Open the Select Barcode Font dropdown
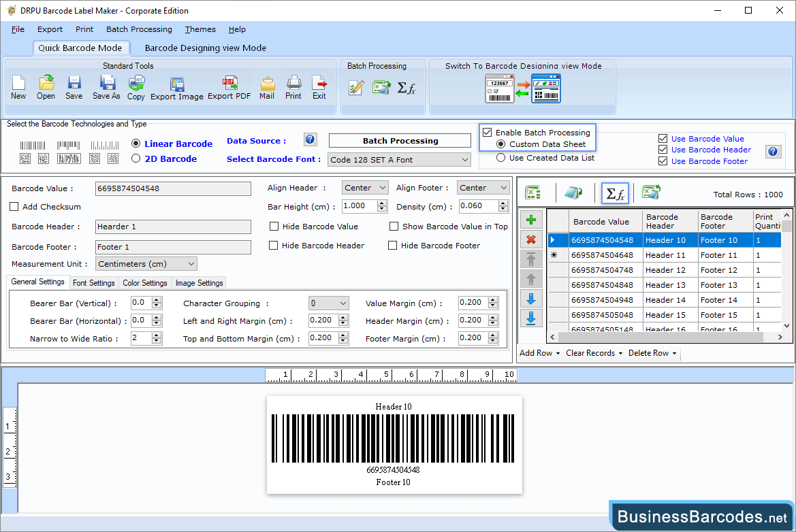This screenshot has height=532, width=796. point(399,160)
